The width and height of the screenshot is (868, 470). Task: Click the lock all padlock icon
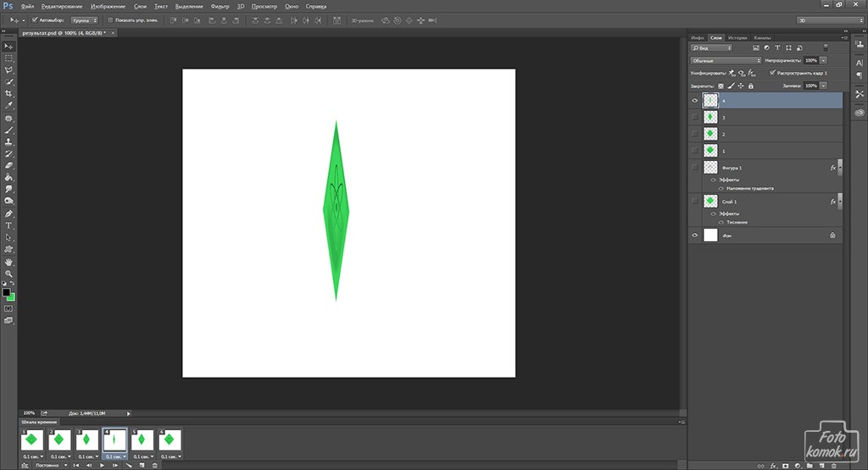tap(751, 86)
